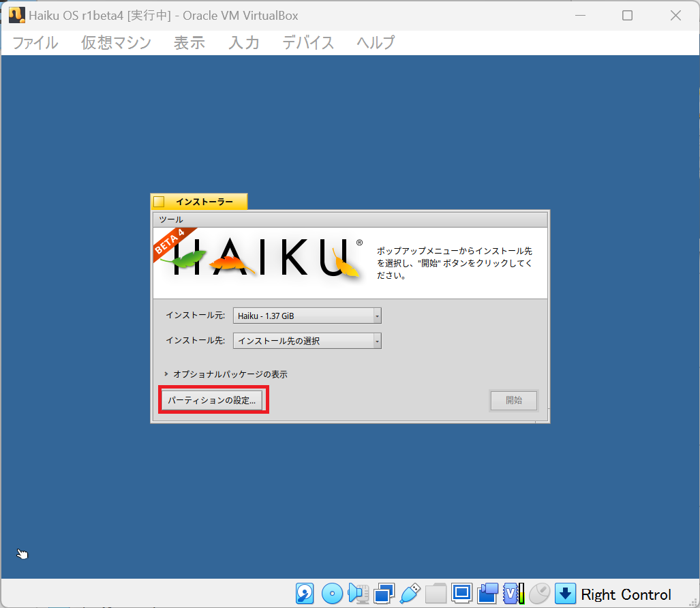The width and height of the screenshot is (700, 608).
Task: Open the ヘルプ menu
Action: [376, 43]
